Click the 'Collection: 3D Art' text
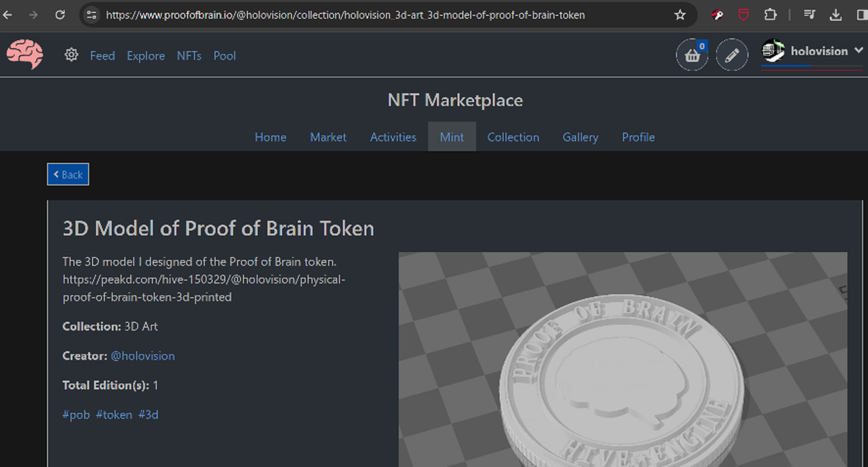868x467 pixels. click(110, 326)
